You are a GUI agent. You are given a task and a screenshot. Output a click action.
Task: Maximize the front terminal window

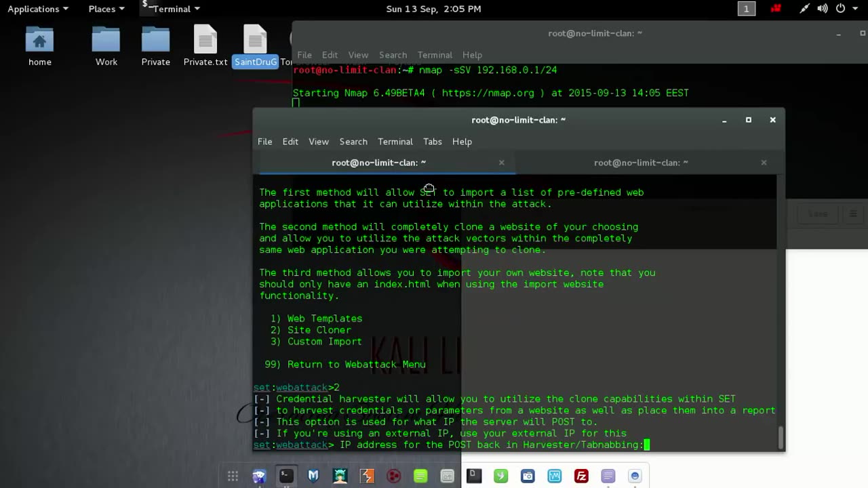coord(749,120)
